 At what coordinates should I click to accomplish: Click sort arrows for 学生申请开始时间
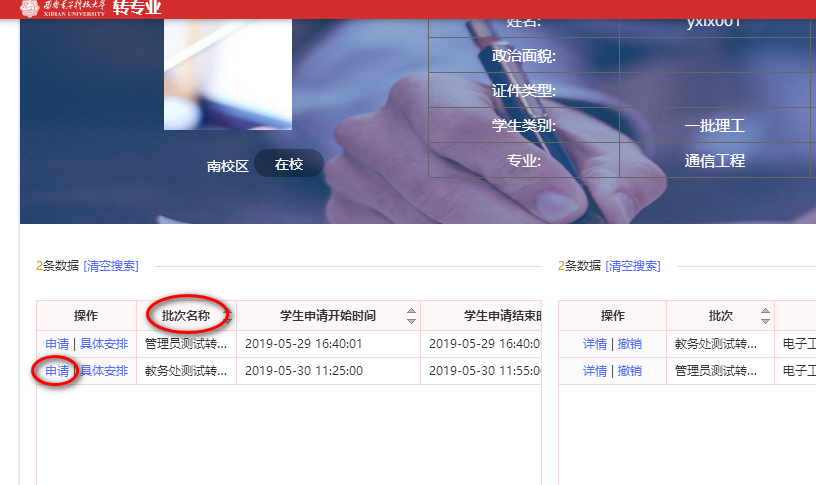pos(410,316)
